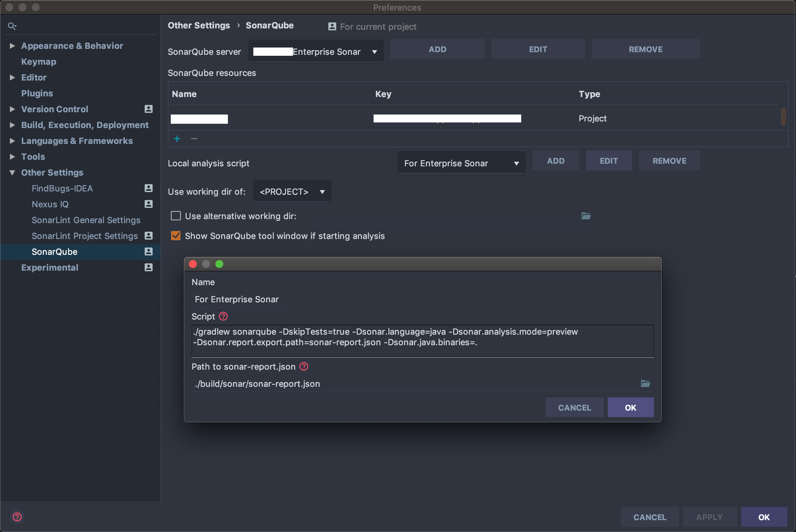Open SonarLint Project Settings
This screenshot has height=532, width=796.
click(85, 236)
